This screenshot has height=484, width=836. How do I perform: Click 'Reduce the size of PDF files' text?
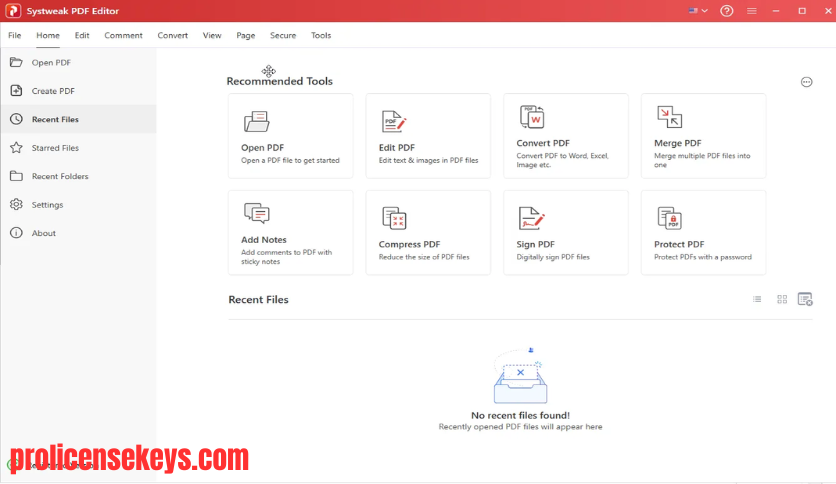pos(424,257)
